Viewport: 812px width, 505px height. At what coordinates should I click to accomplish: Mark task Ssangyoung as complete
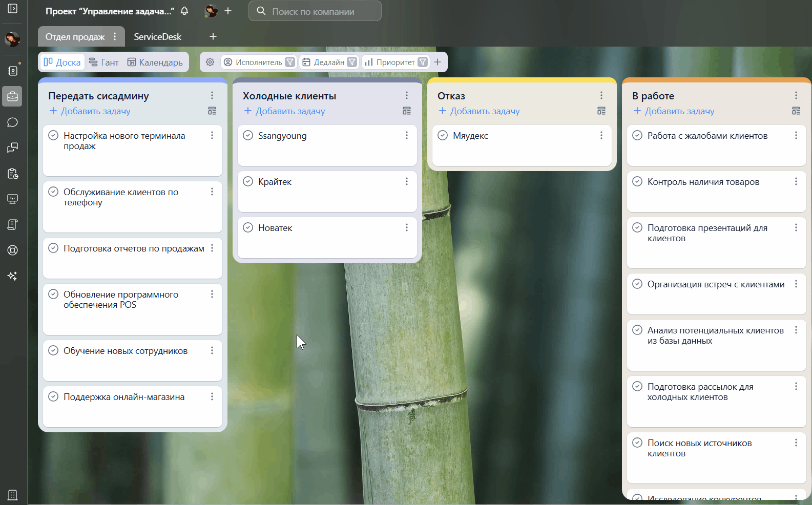pos(248,136)
